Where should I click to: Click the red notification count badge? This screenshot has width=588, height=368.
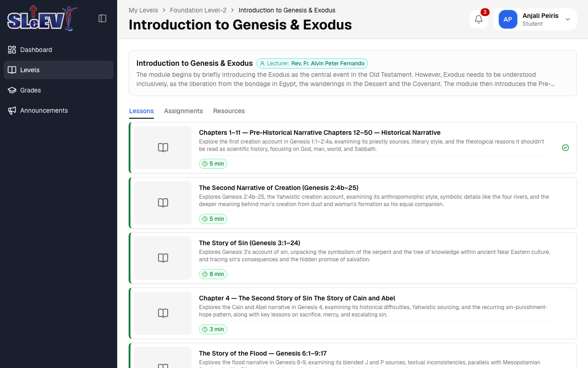pyautogui.click(x=485, y=12)
